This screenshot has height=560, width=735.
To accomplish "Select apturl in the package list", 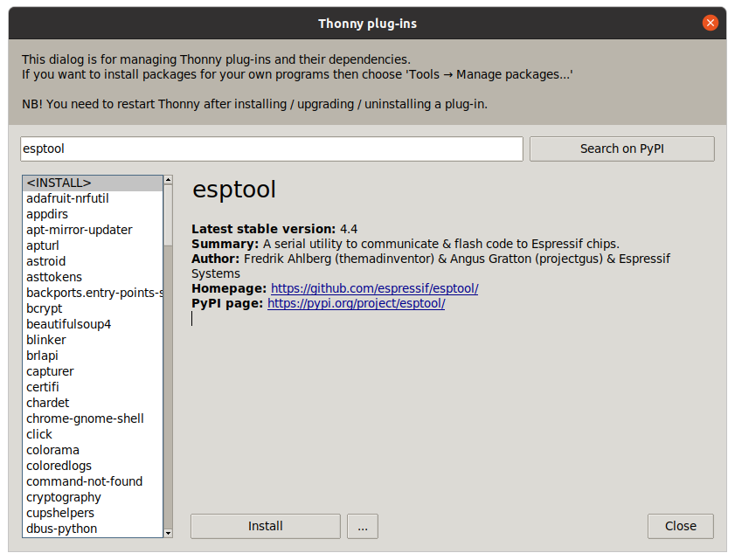I will click(93, 245).
